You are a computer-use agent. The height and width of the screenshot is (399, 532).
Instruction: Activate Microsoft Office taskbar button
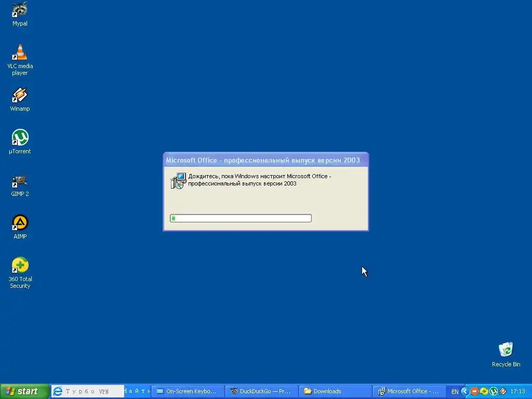(x=409, y=391)
